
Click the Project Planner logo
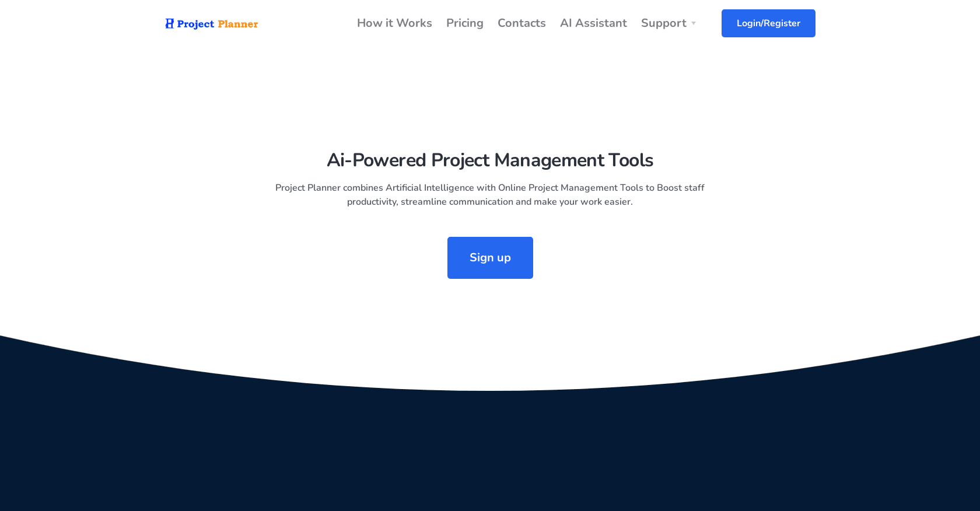[211, 23]
